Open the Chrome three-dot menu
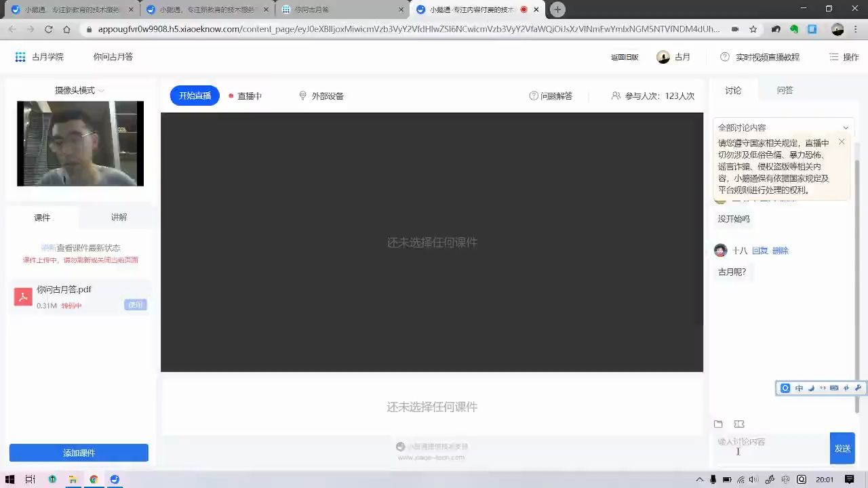The width and height of the screenshot is (868, 488). 855,29
